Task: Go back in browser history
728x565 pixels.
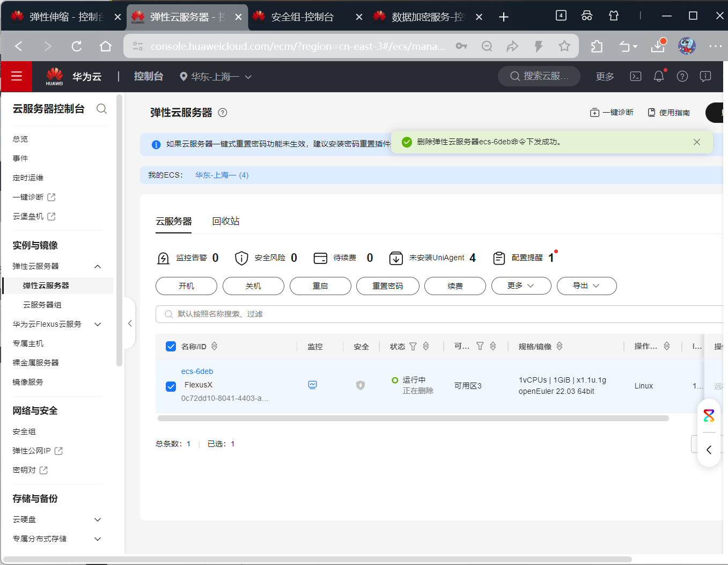Action: (19, 46)
